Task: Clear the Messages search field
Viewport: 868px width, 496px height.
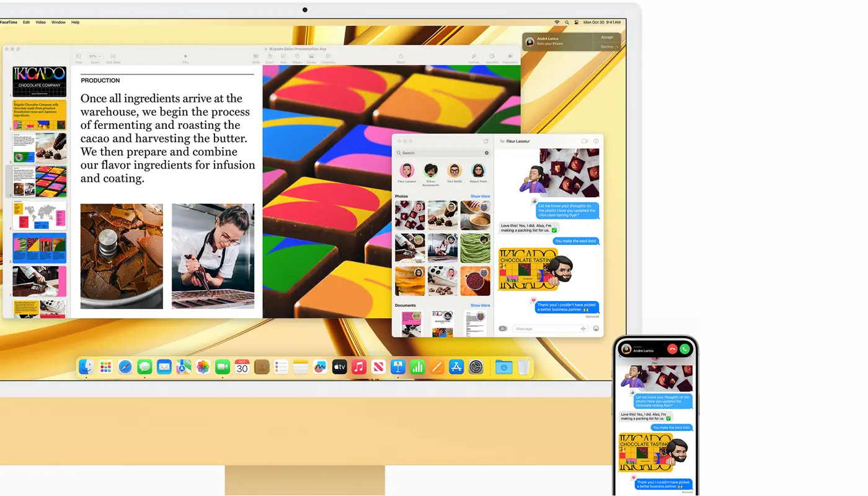Action: tap(487, 153)
